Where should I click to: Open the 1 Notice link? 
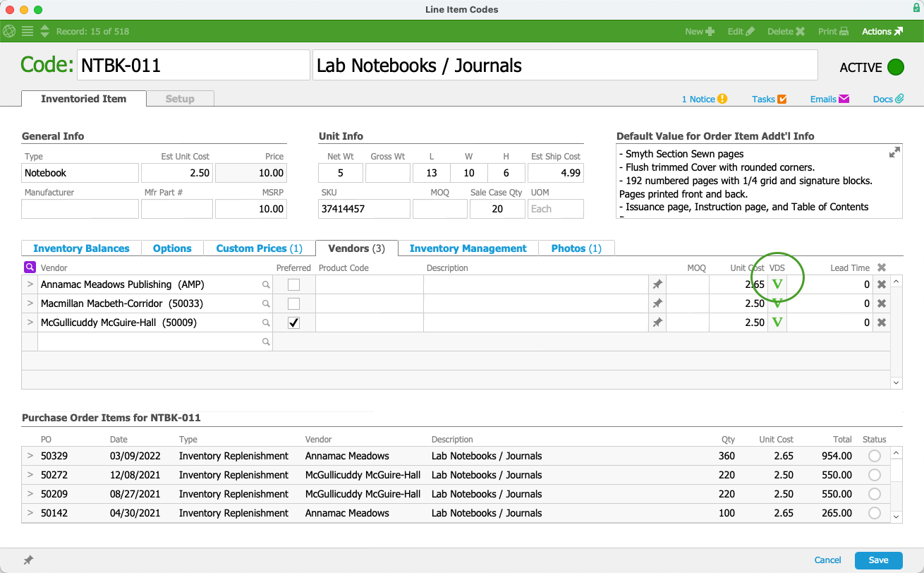click(704, 99)
